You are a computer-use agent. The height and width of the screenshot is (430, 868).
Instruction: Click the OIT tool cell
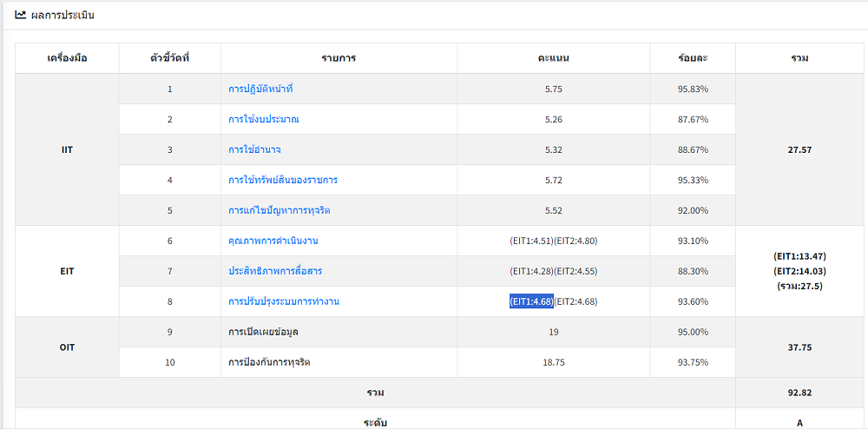click(x=67, y=348)
